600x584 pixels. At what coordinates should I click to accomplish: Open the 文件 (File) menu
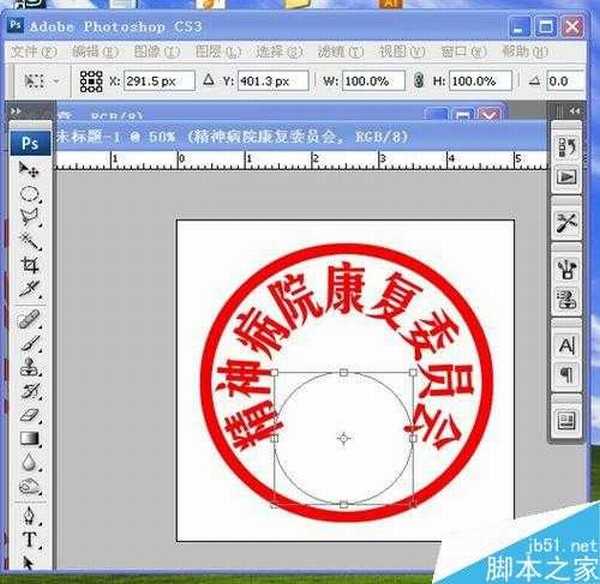coord(34,52)
